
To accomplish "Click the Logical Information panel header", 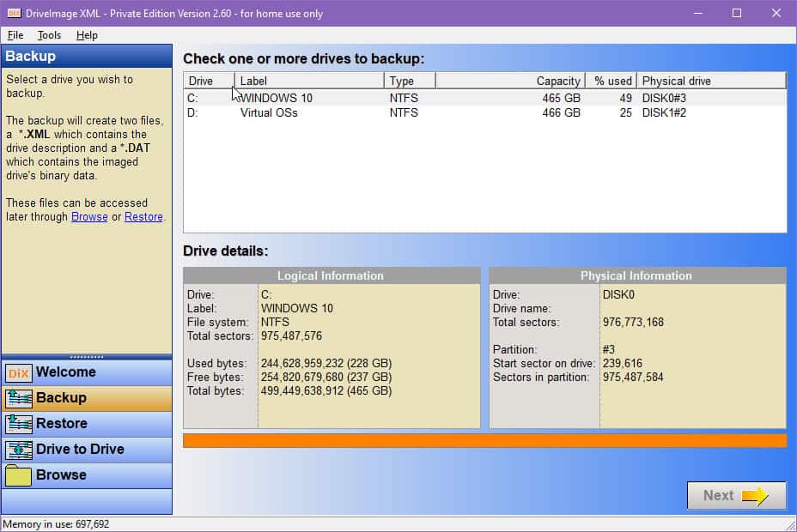I will (332, 275).
